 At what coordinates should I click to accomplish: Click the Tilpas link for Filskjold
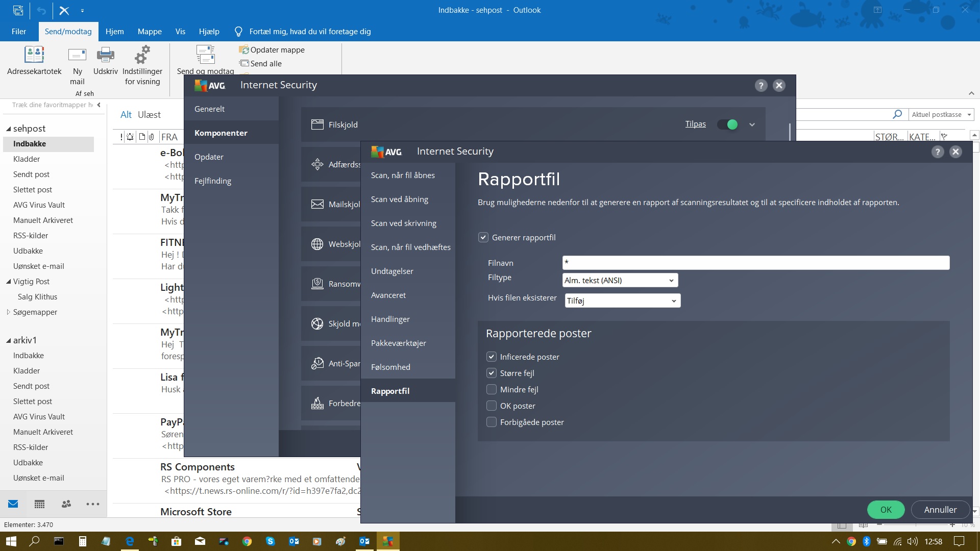coord(695,124)
